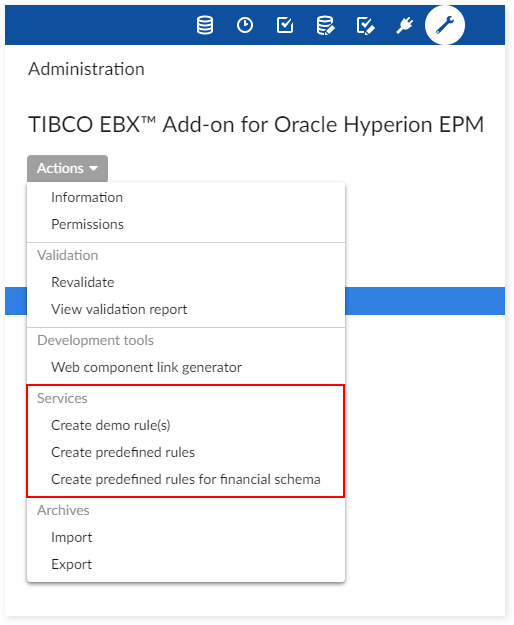The image size is (514, 625).
Task: Expand the Actions dropdown button
Action: tap(67, 168)
